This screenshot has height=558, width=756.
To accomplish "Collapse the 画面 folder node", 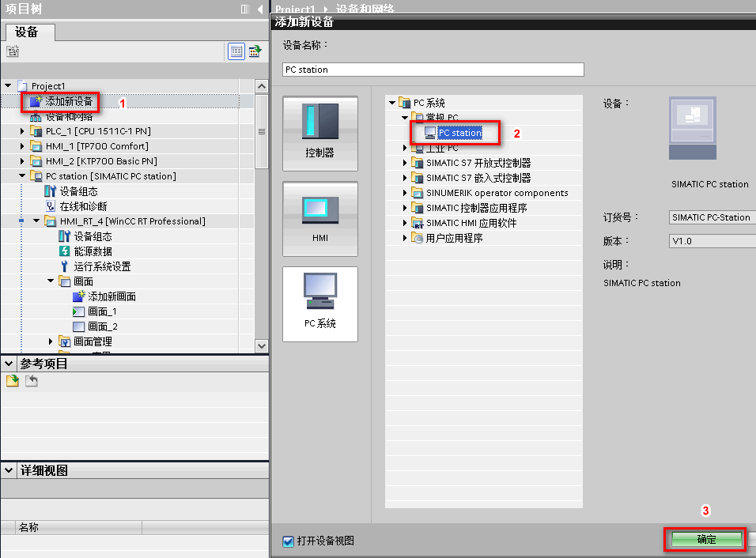I will tap(51, 281).
